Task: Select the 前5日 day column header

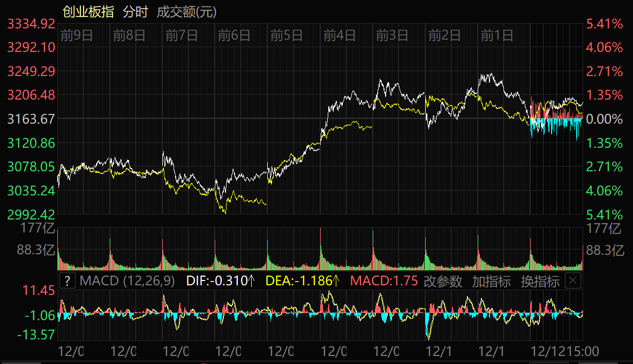Action: (287, 36)
